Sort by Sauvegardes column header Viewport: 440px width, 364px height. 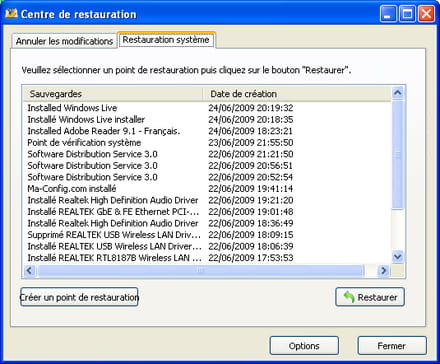[113, 94]
